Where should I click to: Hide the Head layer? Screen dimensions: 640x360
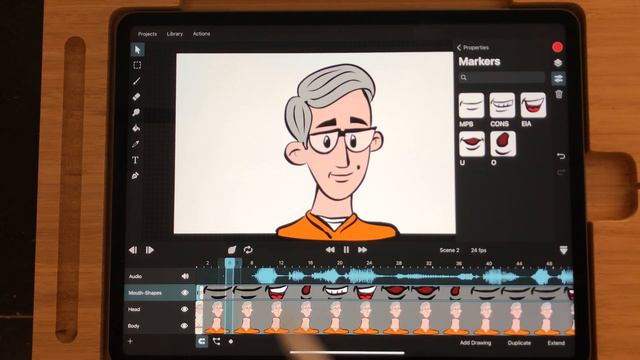[184, 309]
